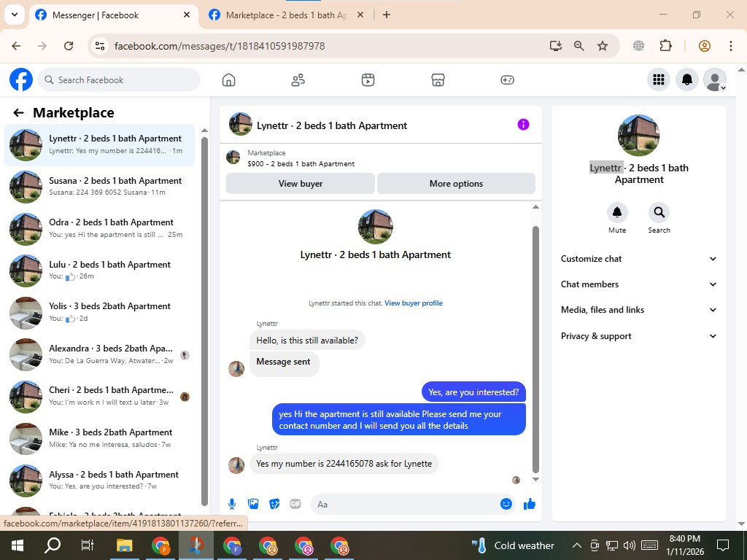The width and height of the screenshot is (747, 560).
Task: Open the emoji picker smiley
Action: tap(506, 504)
